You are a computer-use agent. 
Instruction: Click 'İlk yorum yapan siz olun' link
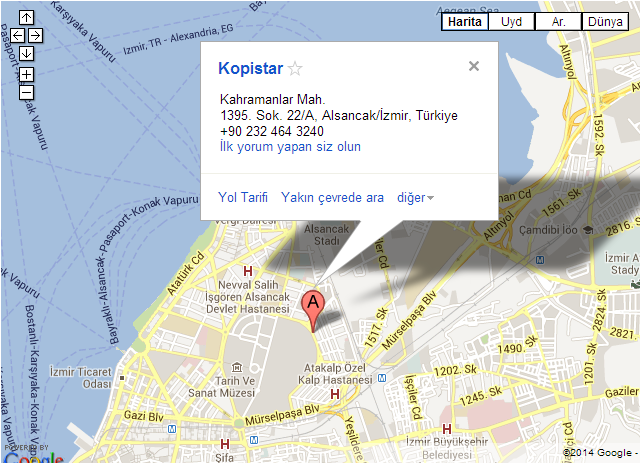point(290,147)
